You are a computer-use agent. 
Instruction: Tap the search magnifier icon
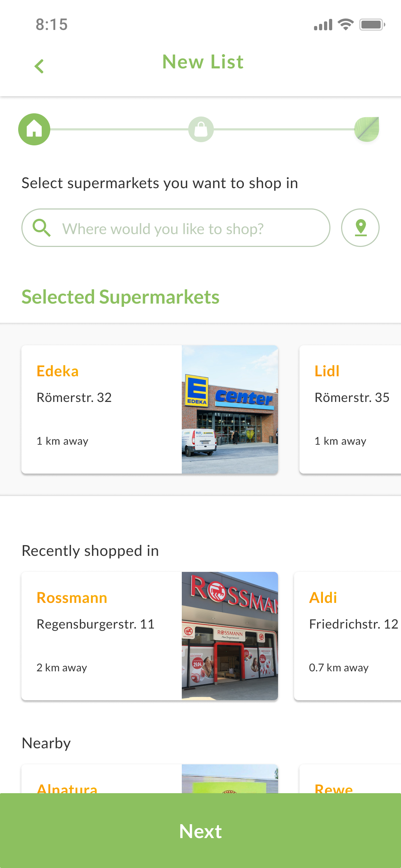pyautogui.click(x=42, y=228)
